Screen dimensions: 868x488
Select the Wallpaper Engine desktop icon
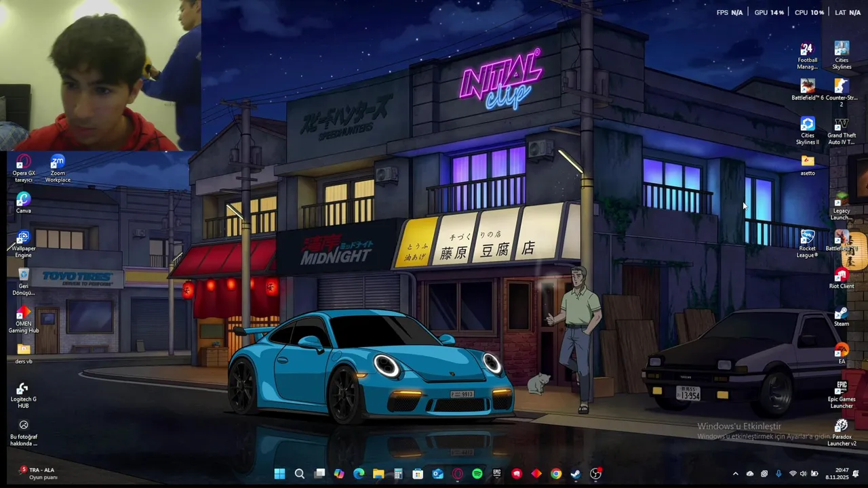tap(24, 243)
